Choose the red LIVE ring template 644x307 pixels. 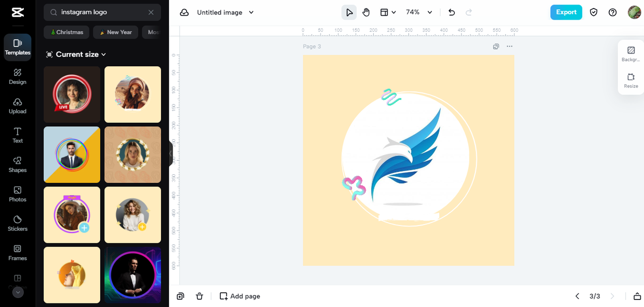72,94
